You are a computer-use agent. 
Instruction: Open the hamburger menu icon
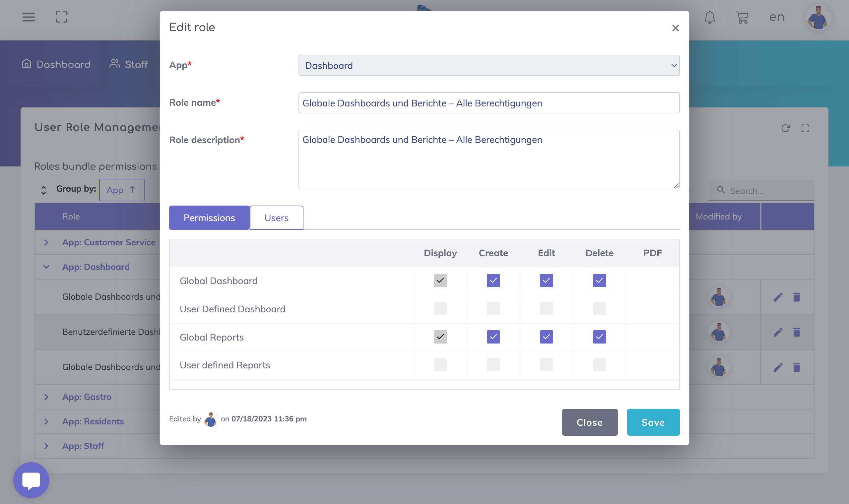coord(29,17)
